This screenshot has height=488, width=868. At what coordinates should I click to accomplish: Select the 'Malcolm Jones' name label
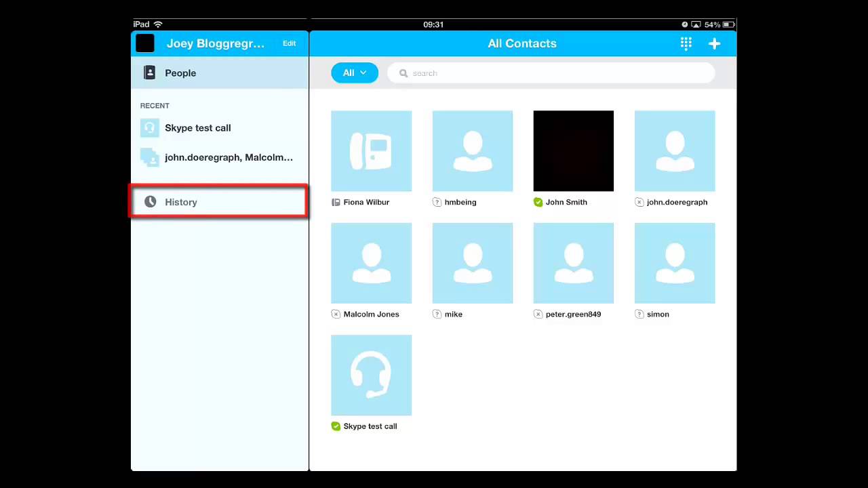click(371, 314)
